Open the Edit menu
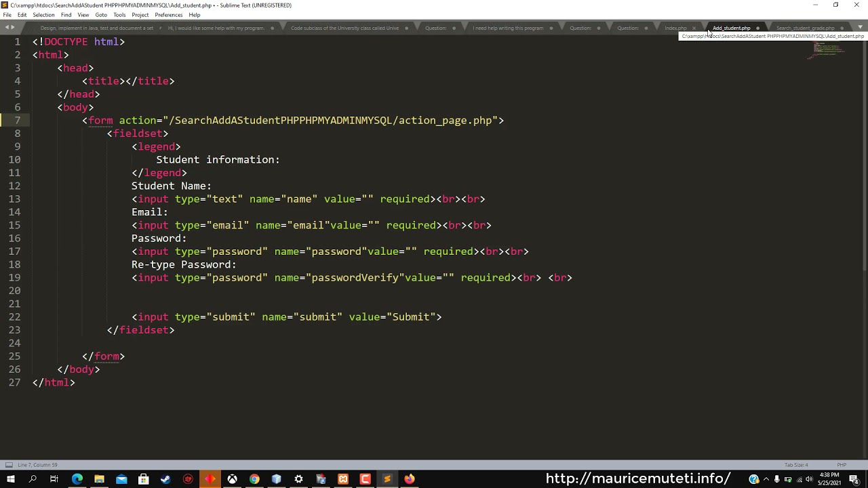 tap(22, 15)
